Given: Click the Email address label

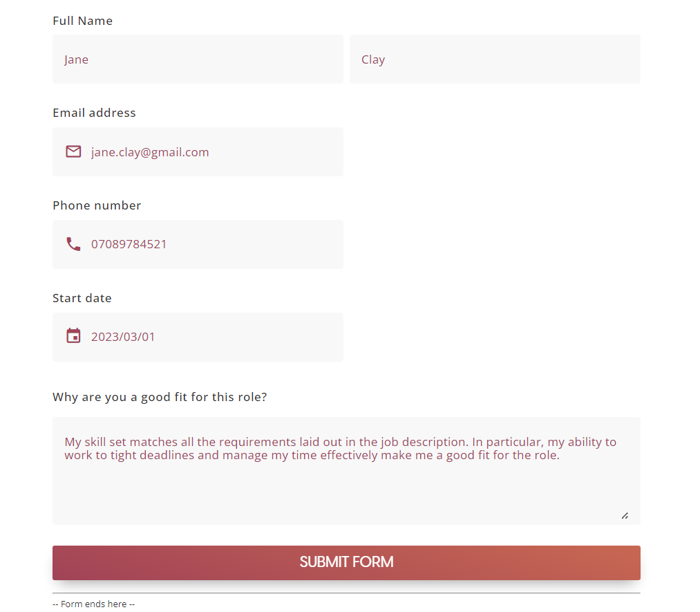Looking at the screenshot, I should click(x=94, y=113).
